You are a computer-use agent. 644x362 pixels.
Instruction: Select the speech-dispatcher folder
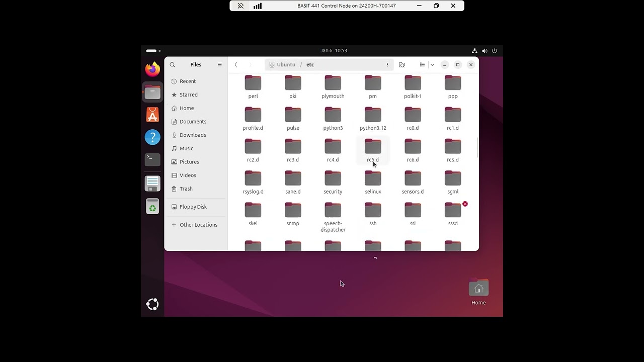[333, 217]
